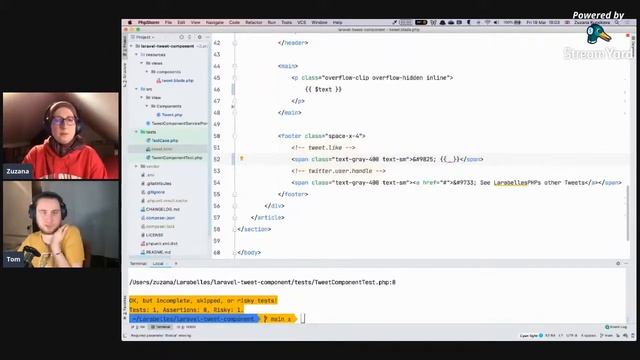Open the View menu

(x=196, y=22)
